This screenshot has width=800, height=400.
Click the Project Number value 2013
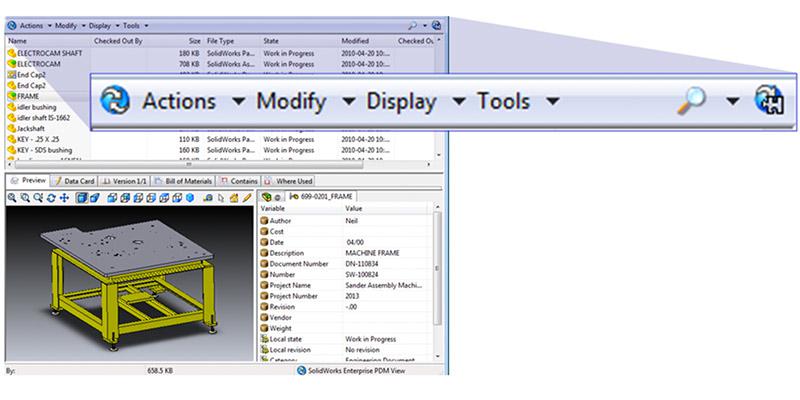point(352,296)
